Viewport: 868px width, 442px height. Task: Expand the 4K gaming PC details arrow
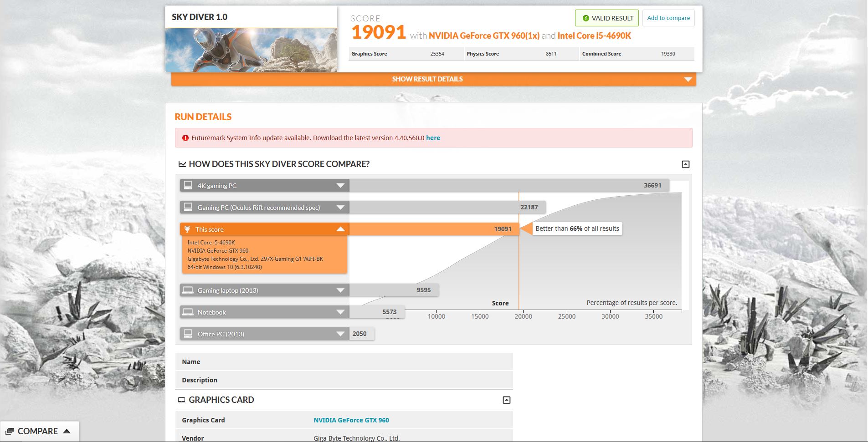coord(340,185)
